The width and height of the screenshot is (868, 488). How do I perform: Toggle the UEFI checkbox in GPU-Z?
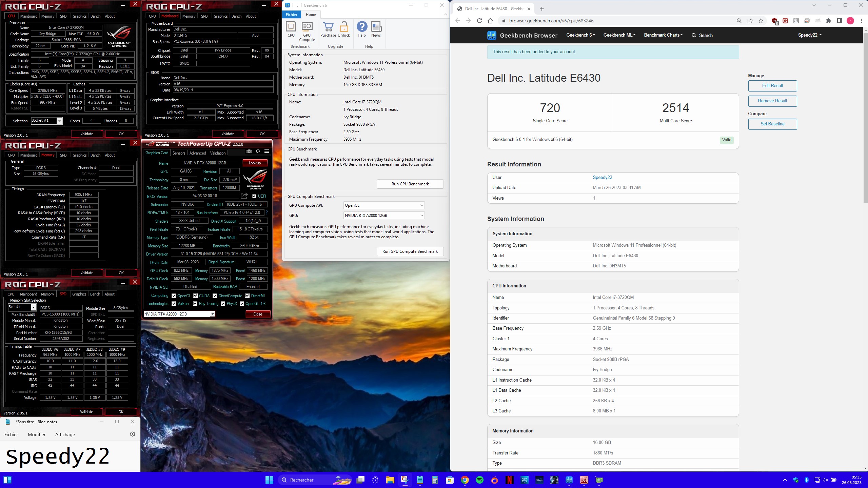pos(254,196)
